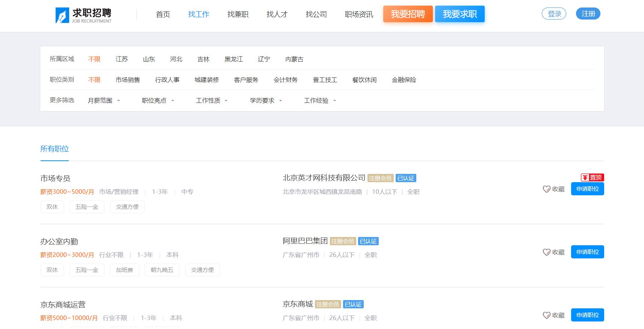Filter category by 行政人事
The height and width of the screenshot is (329, 644).
(x=167, y=80)
